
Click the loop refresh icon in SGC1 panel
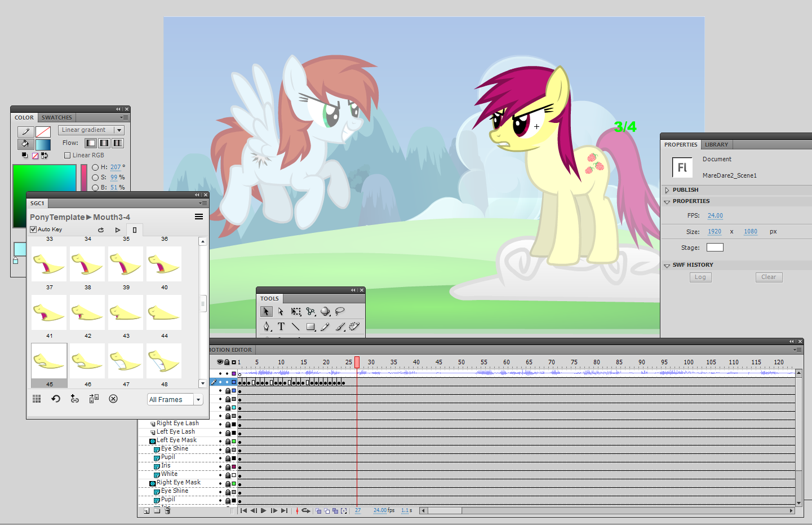coord(101,230)
